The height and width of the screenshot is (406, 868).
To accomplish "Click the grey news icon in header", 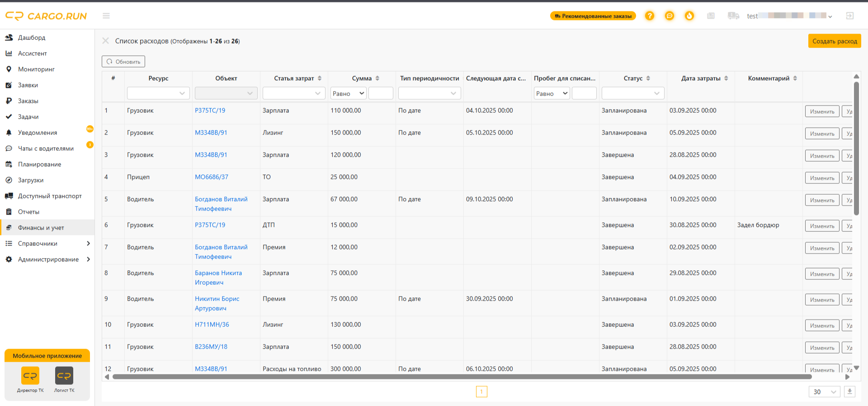I will point(711,16).
